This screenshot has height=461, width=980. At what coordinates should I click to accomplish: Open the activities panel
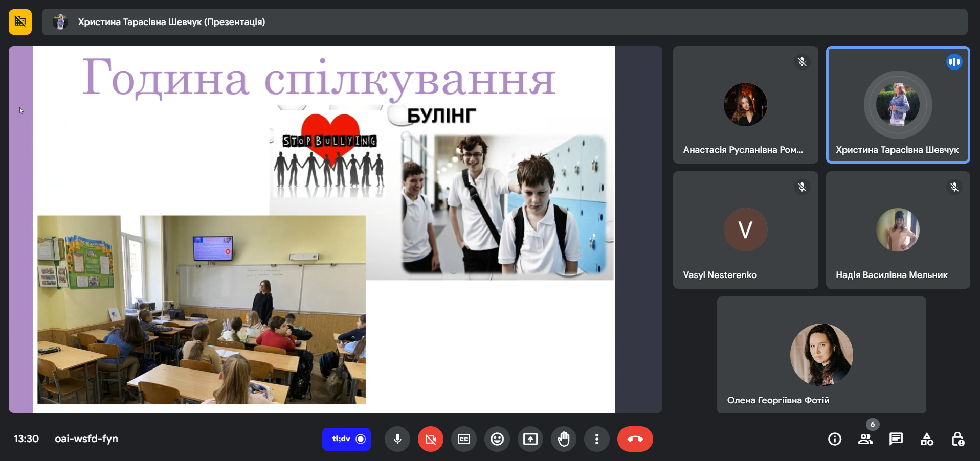[927, 439]
